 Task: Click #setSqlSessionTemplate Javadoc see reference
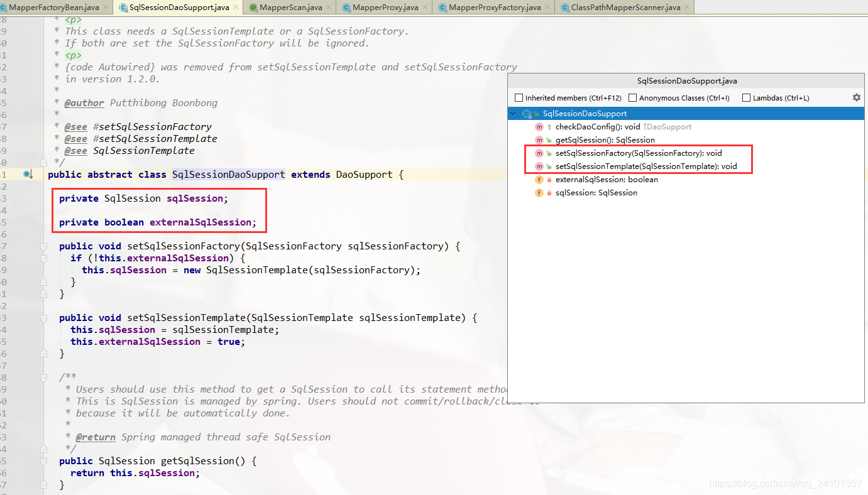[155, 139]
